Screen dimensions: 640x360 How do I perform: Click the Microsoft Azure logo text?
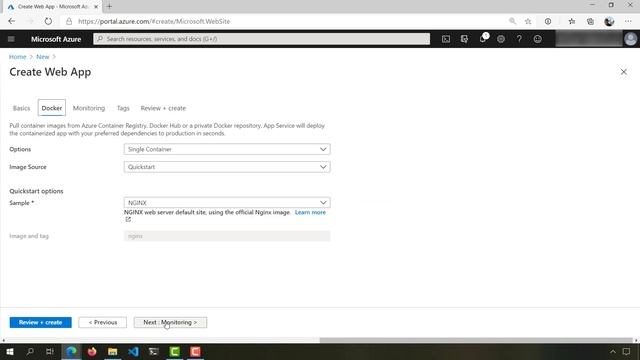[x=56, y=39]
